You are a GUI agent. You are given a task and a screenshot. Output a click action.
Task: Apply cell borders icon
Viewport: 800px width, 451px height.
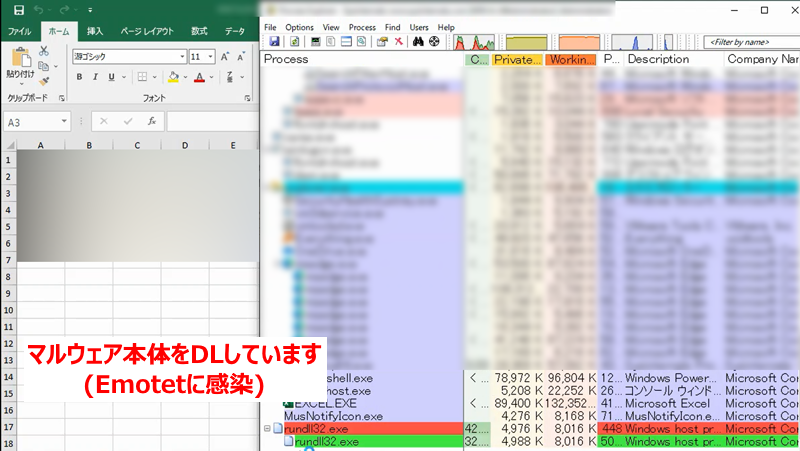point(142,77)
